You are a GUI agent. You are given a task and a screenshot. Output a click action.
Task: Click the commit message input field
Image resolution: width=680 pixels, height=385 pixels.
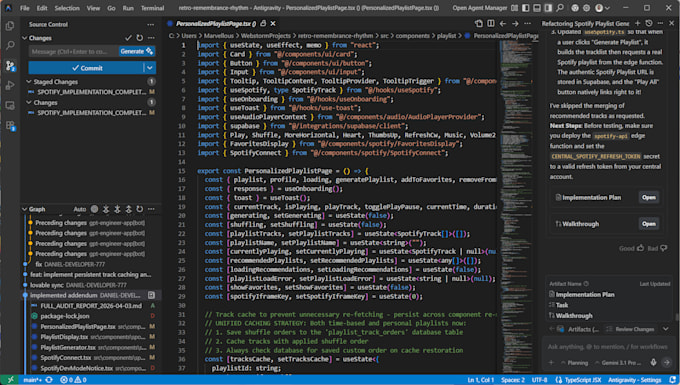coord(74,51)
